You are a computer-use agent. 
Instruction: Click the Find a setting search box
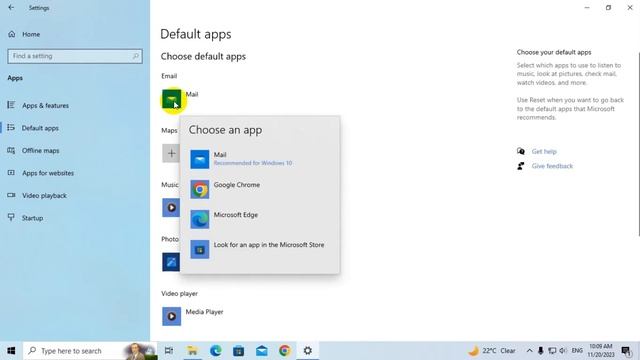click(75, 56)
